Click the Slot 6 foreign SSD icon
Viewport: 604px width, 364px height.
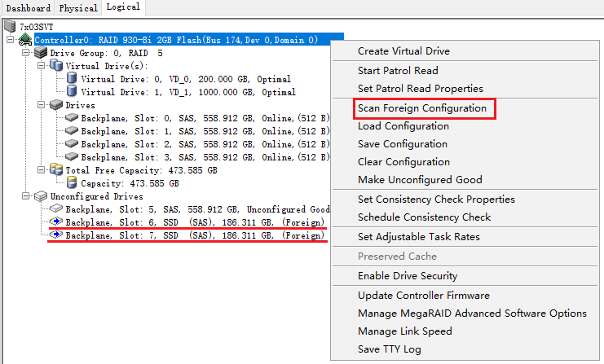click(56, 222)
